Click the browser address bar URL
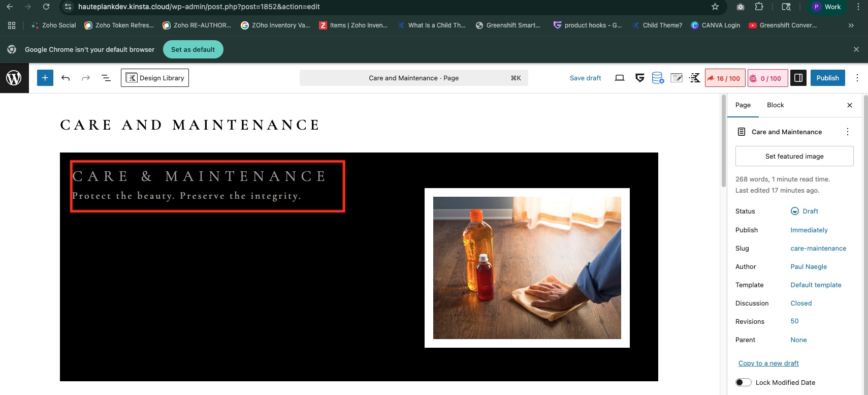The image size is (868, 395). (x=199, y=7)
